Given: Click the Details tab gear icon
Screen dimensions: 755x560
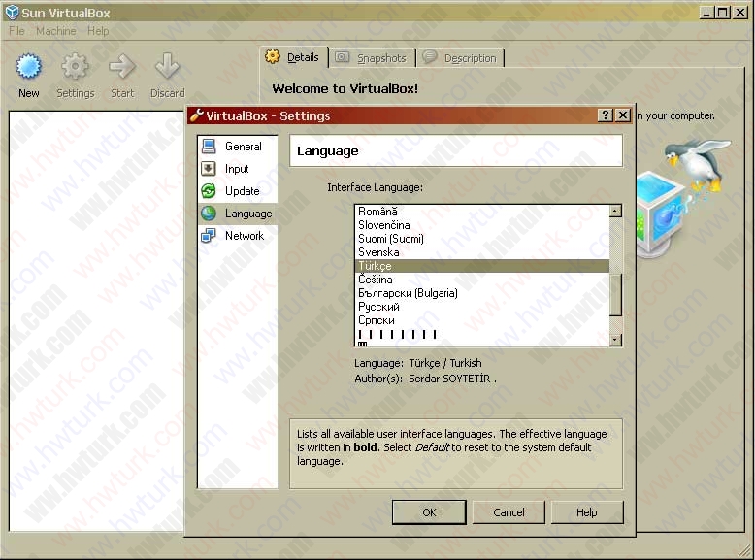Looking at the screenshot, I should click(x=273, y=57).
